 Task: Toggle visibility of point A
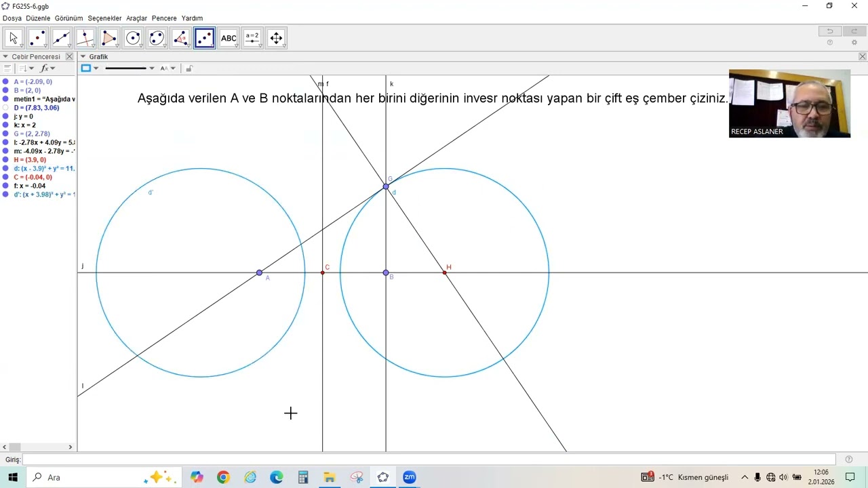[x=6, y=81]
